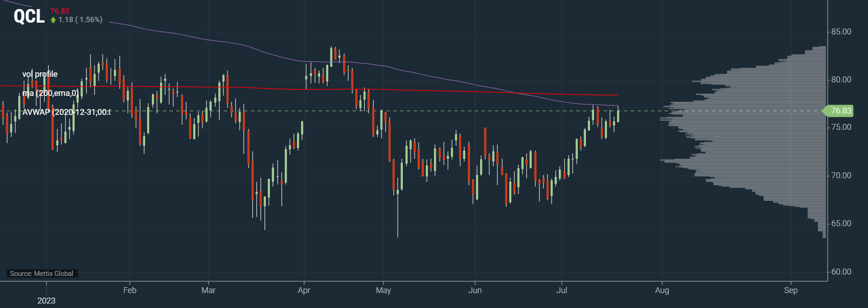Click the 65.00 price axis label
Viewport: 868px width, 308px height.
pos(841,223)
